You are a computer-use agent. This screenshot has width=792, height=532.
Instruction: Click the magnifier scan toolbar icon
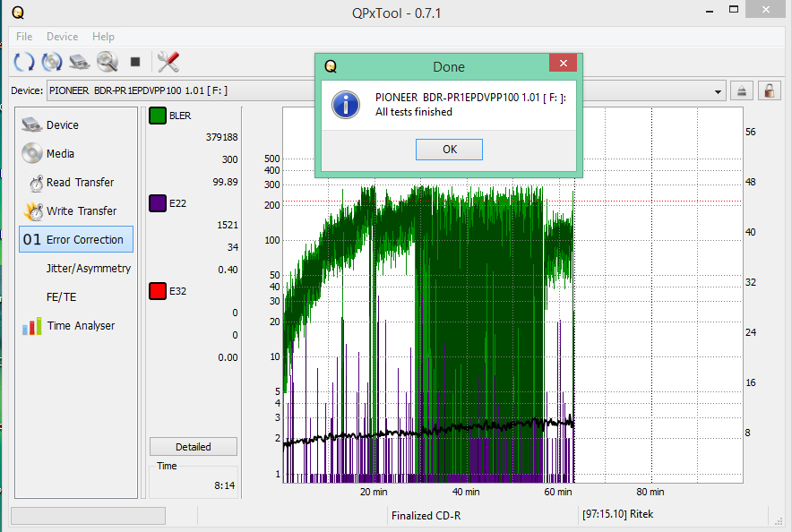coord(108,62)
